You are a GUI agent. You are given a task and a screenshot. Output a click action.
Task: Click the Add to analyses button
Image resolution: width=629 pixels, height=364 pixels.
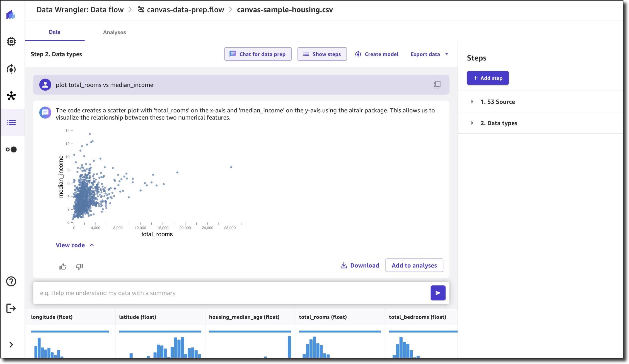coord(414,265)
